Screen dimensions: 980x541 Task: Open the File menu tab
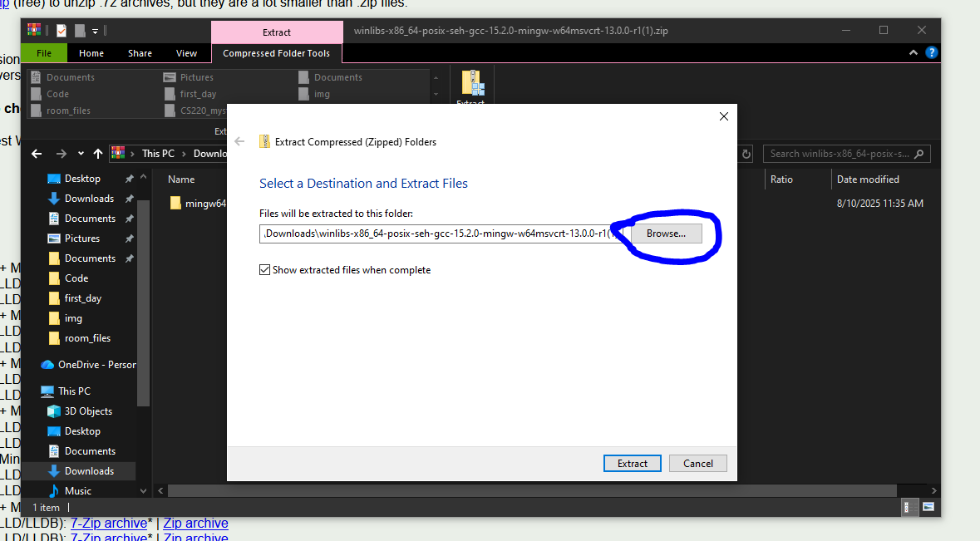tap(43, 52)
